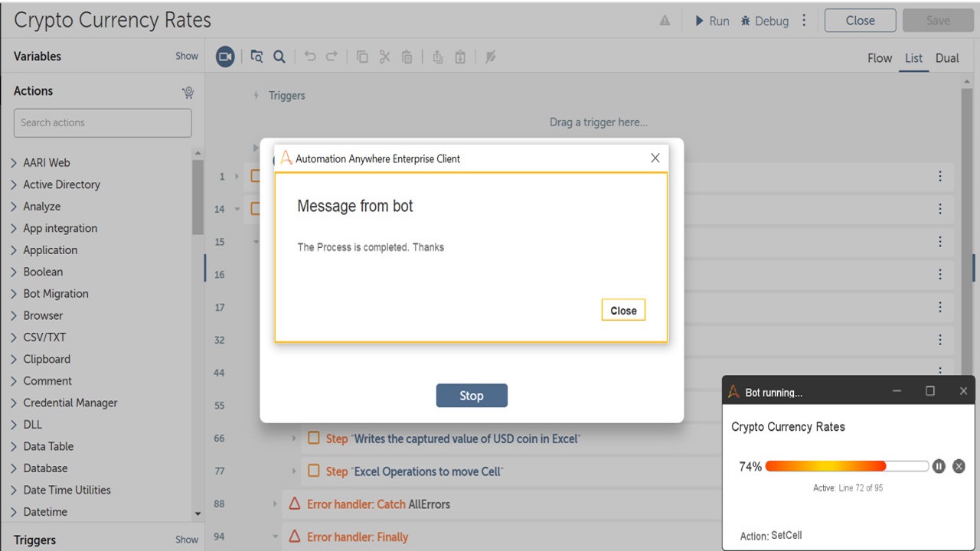980x551 pixels.
Task: Click the copy icon in the editor toolbar
Action: click(362, 57)
